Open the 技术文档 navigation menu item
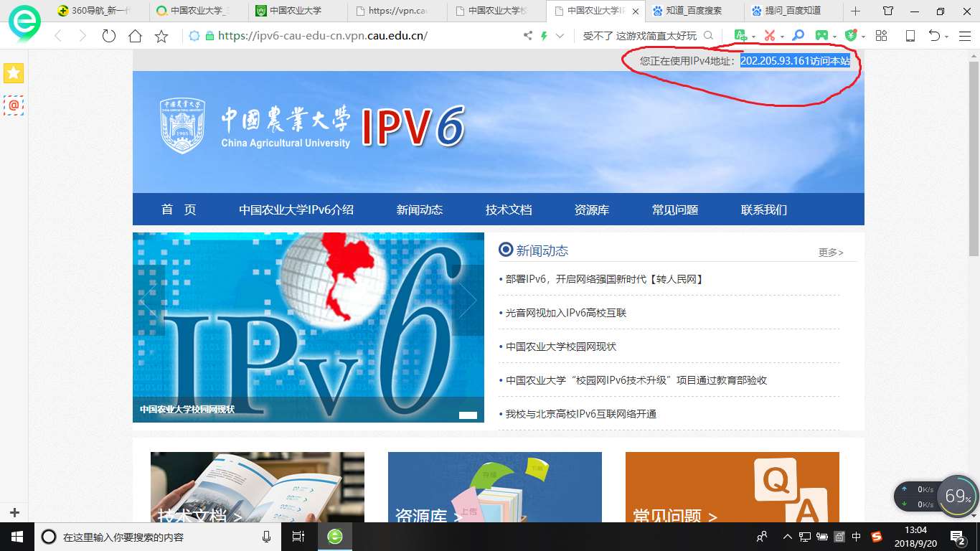The width and height of the screenshot is (980, 551). (x=509, y=209)
